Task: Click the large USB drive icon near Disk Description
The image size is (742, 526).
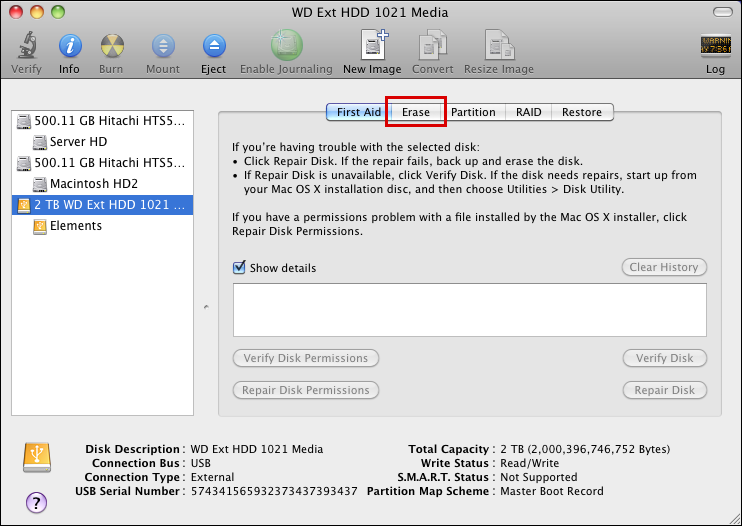Action: [x=37, y=457]
